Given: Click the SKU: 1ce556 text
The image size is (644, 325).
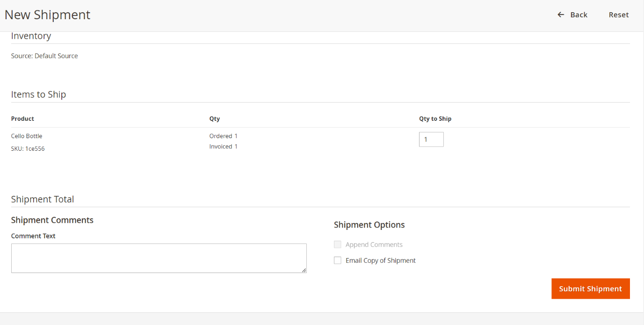Looking at the screenshot, I should point(28,149).
